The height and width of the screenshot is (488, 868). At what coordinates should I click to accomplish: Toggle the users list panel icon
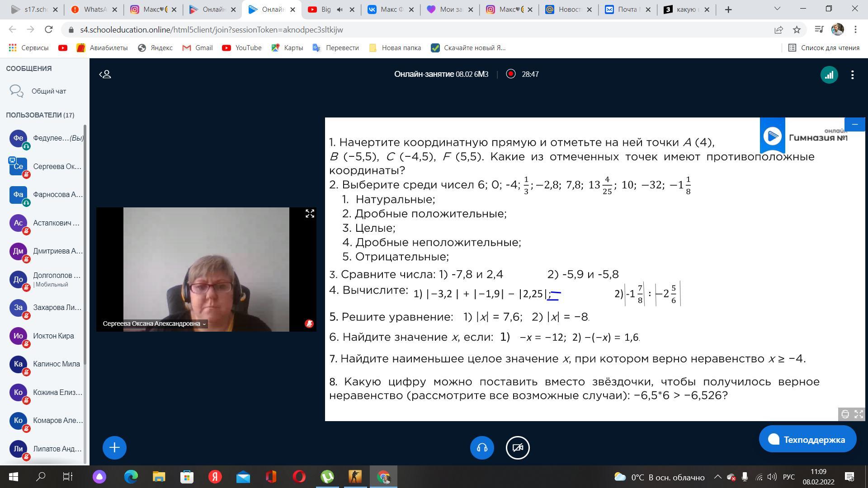[105, 74]
